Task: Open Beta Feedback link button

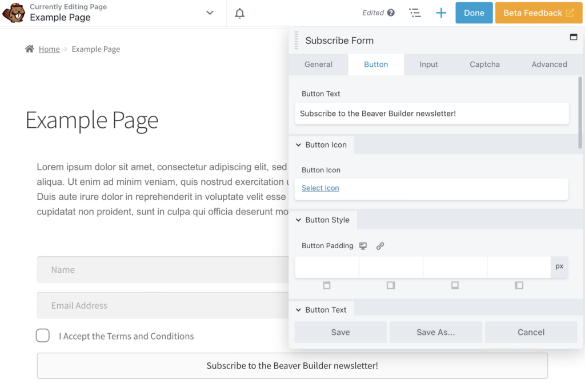Action: [x=538, y=13]
